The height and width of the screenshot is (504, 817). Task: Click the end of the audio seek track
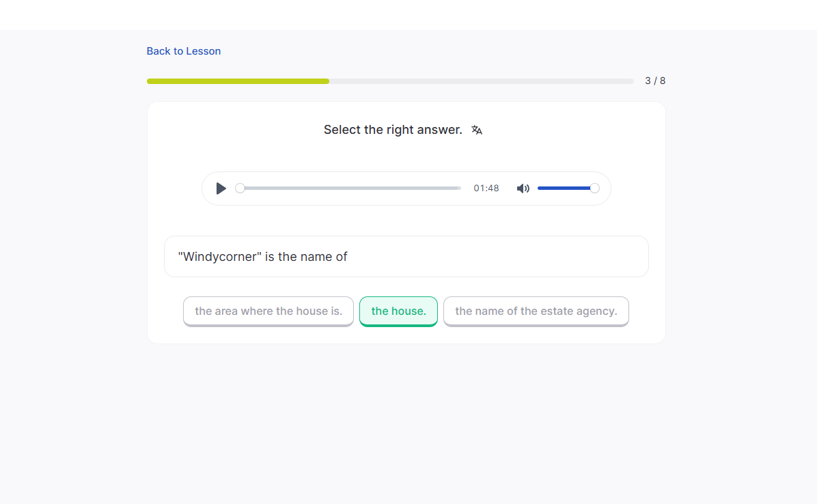(458, 188)
